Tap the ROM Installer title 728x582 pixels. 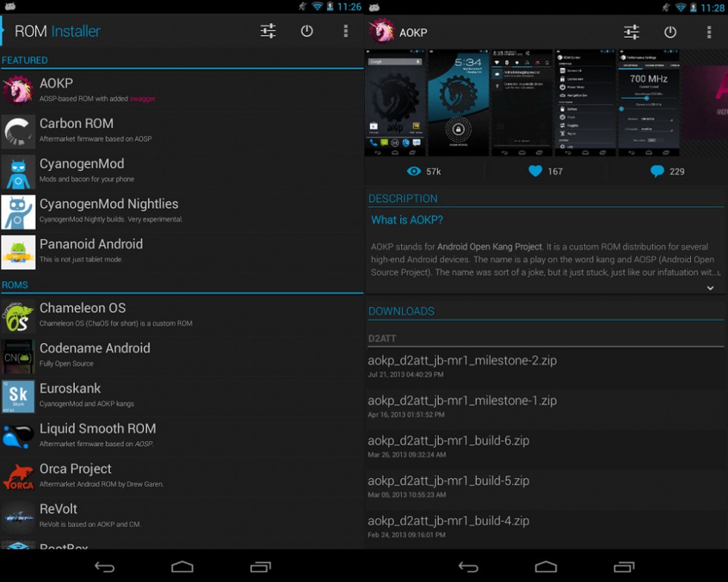[57, 31]
